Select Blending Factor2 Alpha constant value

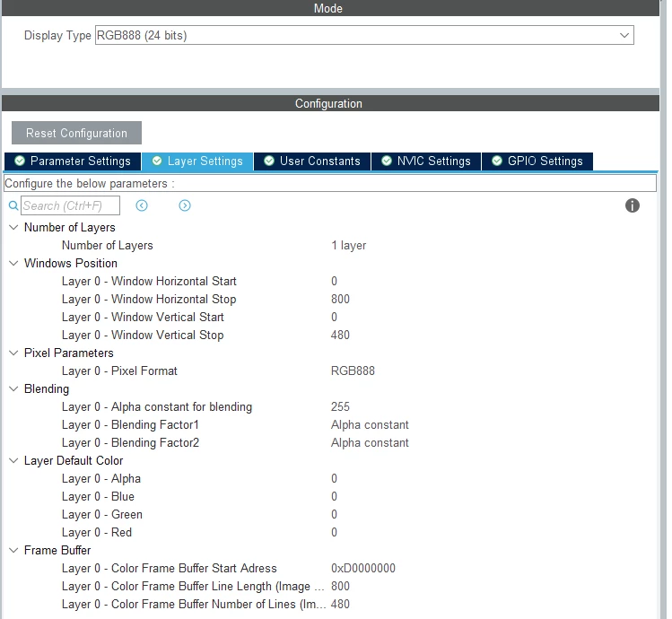coord(370,443)
